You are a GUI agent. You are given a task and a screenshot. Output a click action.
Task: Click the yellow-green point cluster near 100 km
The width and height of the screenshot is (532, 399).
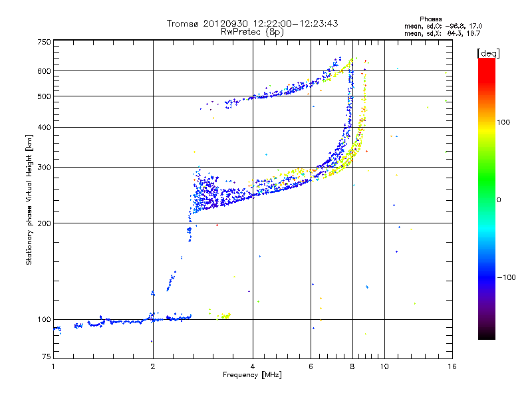226,316
